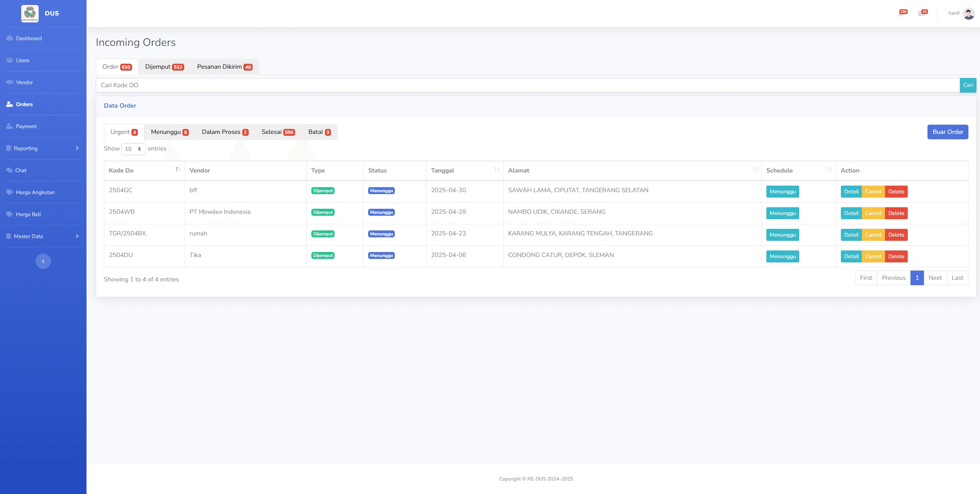Viewport: 980px width, 494px height.
Task: Click Menunggu schedule button for 2504GC
Action: coord(783,191)
